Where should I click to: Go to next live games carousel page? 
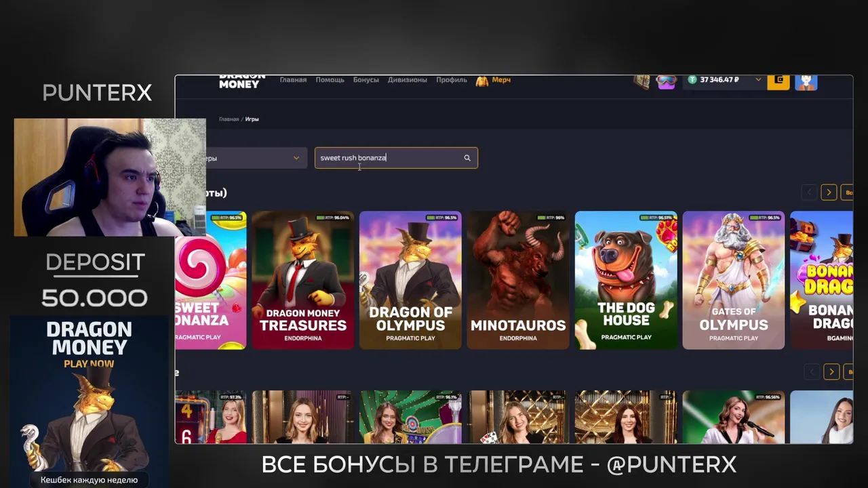[x=831, y=371]
